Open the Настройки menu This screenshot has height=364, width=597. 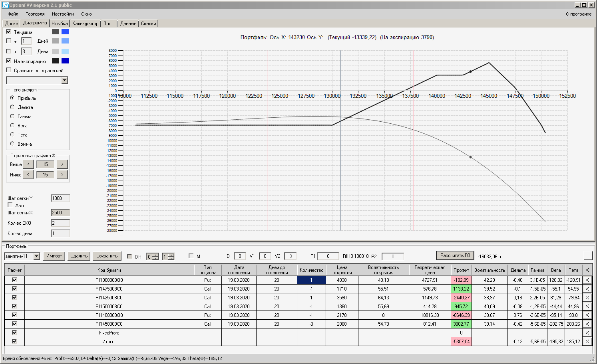(x=63, y=14)
